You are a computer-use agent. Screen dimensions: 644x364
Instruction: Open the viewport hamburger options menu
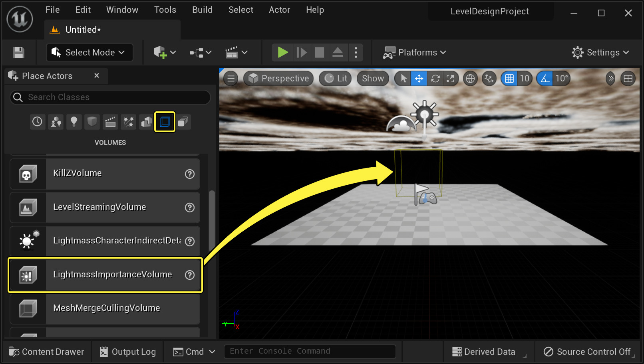231,79
